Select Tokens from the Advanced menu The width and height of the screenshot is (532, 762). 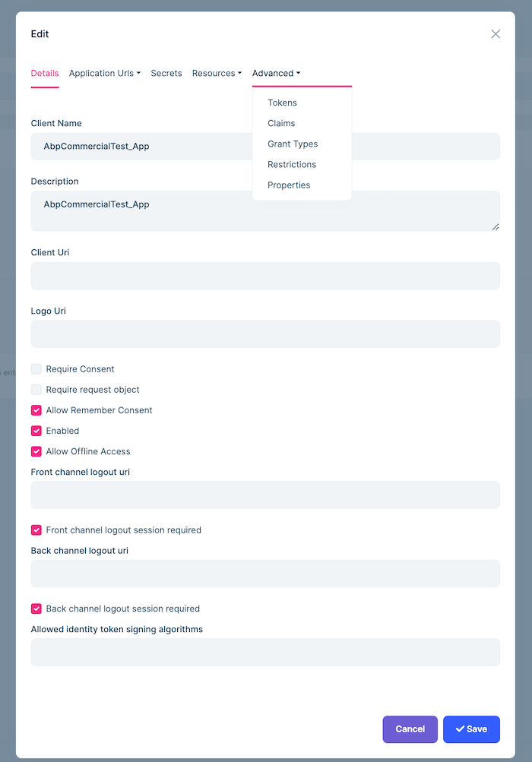tap(282, 102)
